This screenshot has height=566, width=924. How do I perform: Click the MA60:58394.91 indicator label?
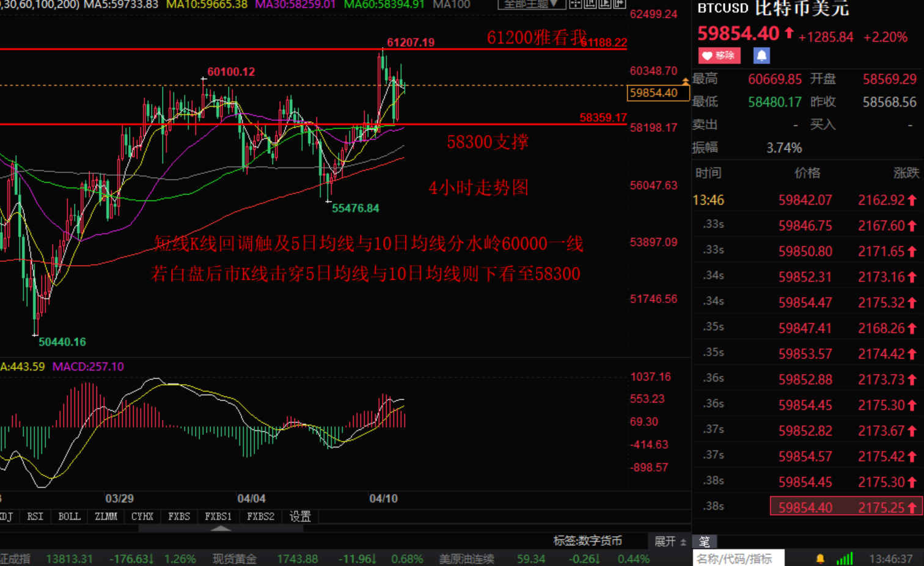coord(384,4)
